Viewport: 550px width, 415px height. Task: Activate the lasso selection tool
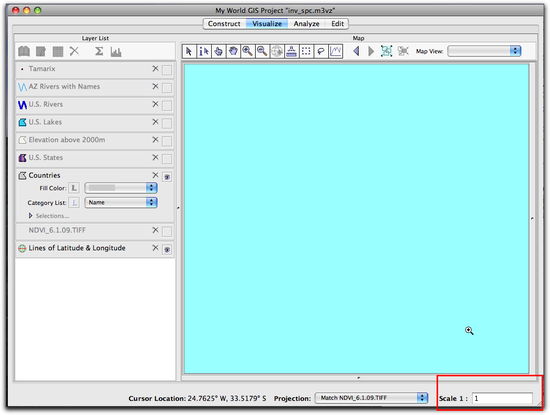click(x=321, y=52)
